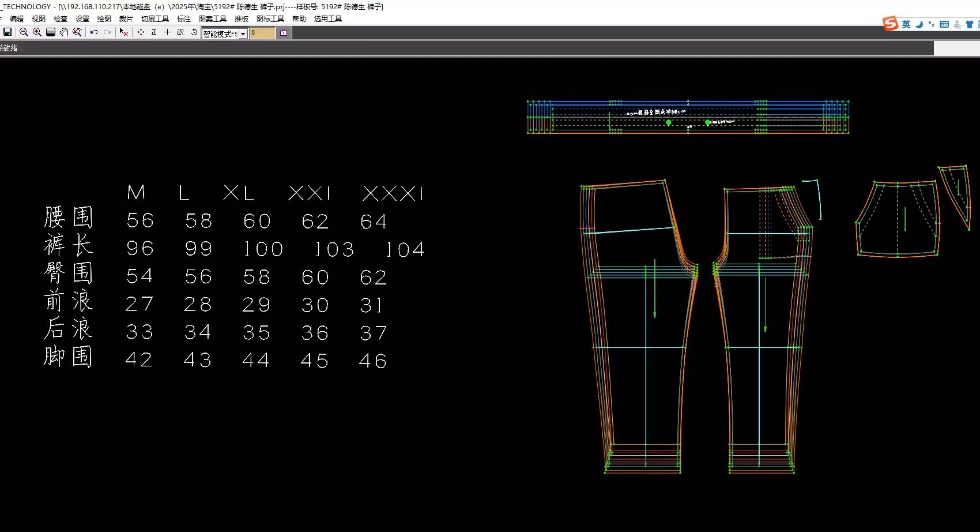Viewport: 980px width, 532px height.
Task: Toggle the Sogou moon mode icon
Action: (919, 24)
